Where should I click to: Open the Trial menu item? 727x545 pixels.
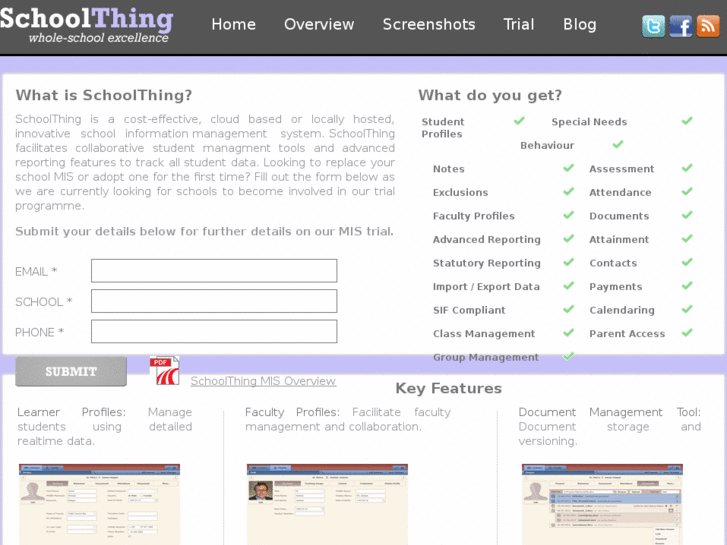click(x=519, y=24)
